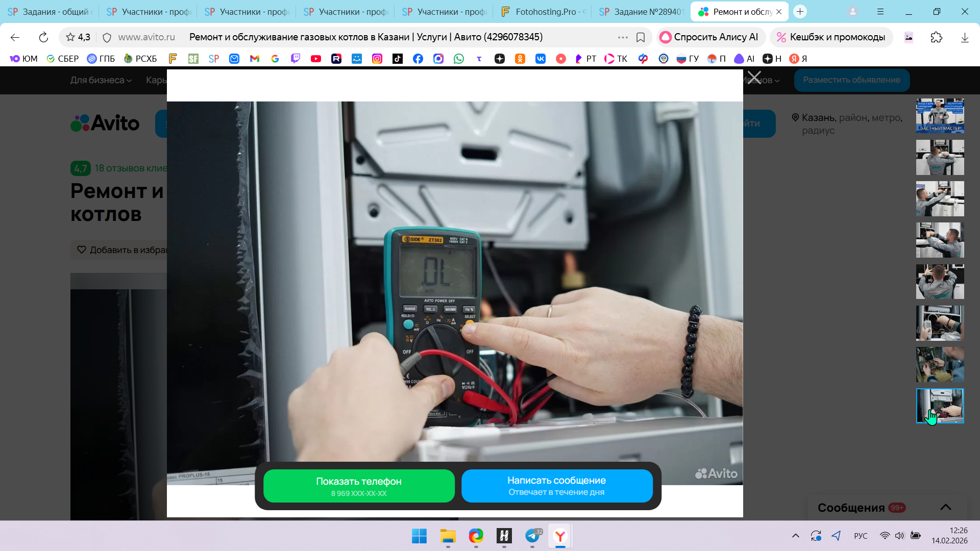Bookmark page with address bar icon
980x551 pixels.
click(641, 37)
